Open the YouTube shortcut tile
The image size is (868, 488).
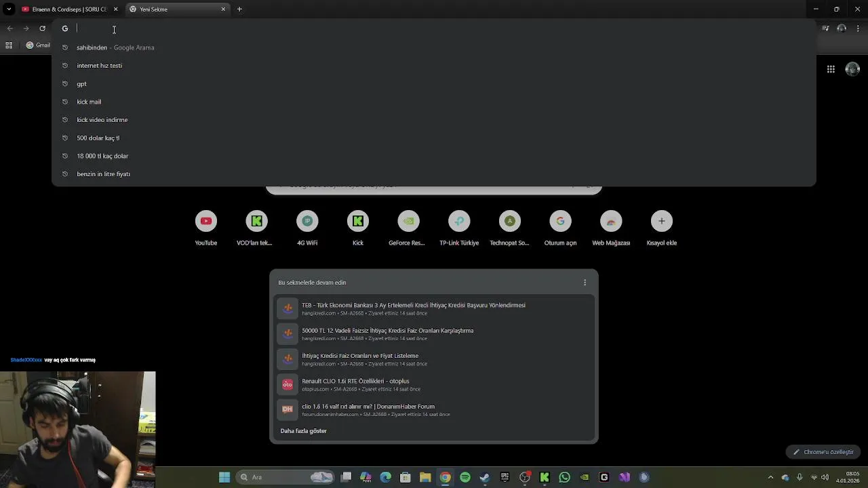click(x=206, y=228)
